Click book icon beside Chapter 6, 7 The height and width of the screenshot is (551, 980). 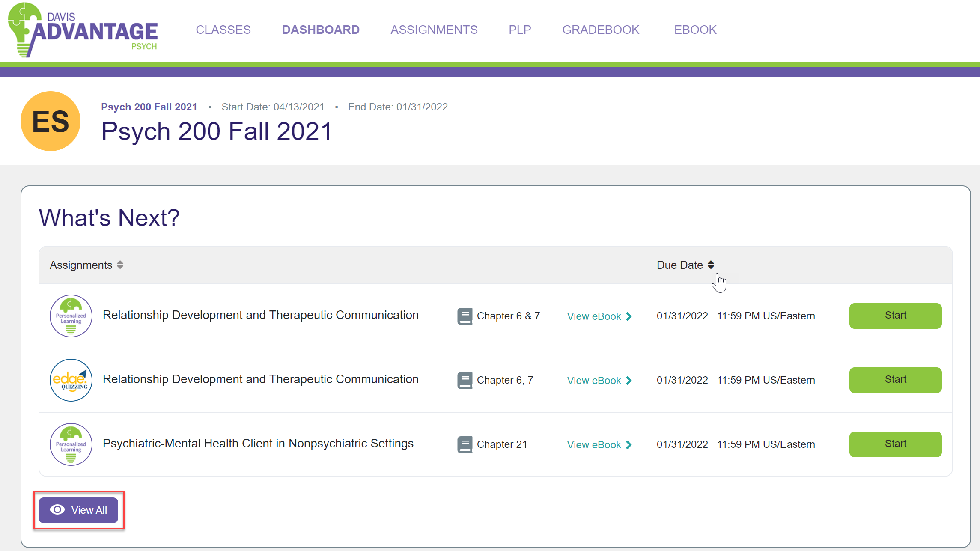(x=465, y=381)
